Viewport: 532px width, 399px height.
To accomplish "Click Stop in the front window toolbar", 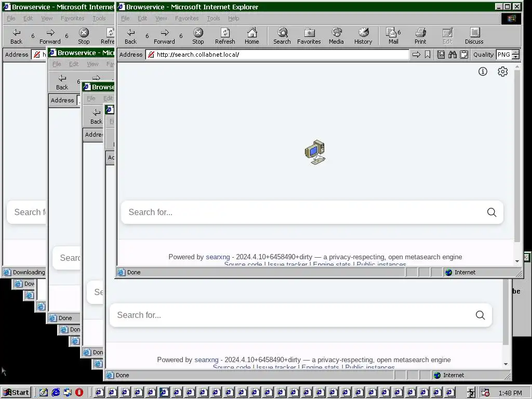I will click(198, 36).
